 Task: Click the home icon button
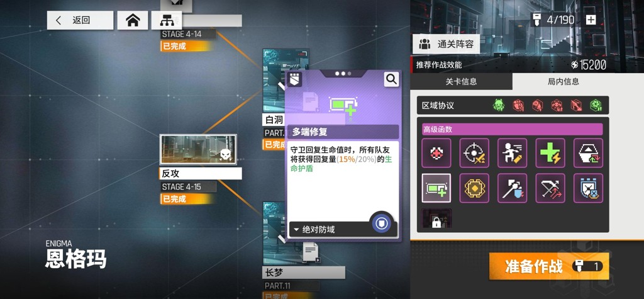coord(133,20)
